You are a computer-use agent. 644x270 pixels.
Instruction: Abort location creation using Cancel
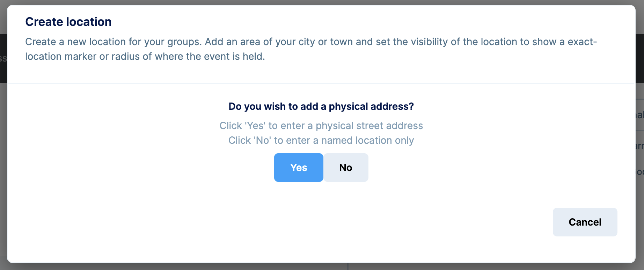585,222
